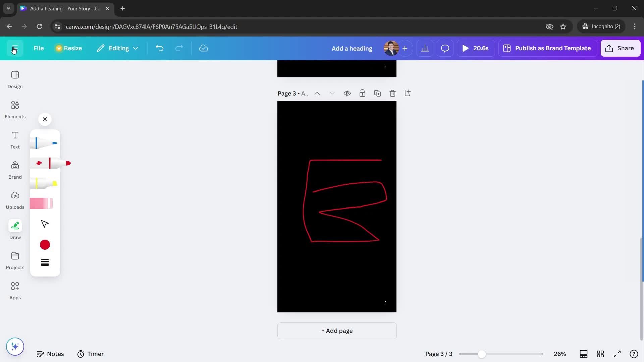
Task: Open the Projects panel
Action: [x=15, y=260]
